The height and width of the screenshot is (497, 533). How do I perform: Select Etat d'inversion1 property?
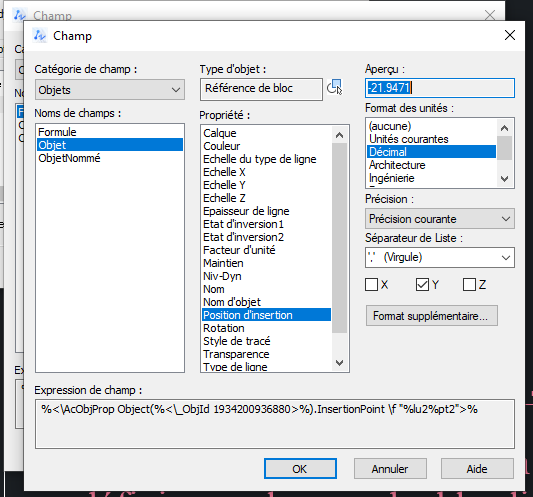266,224
